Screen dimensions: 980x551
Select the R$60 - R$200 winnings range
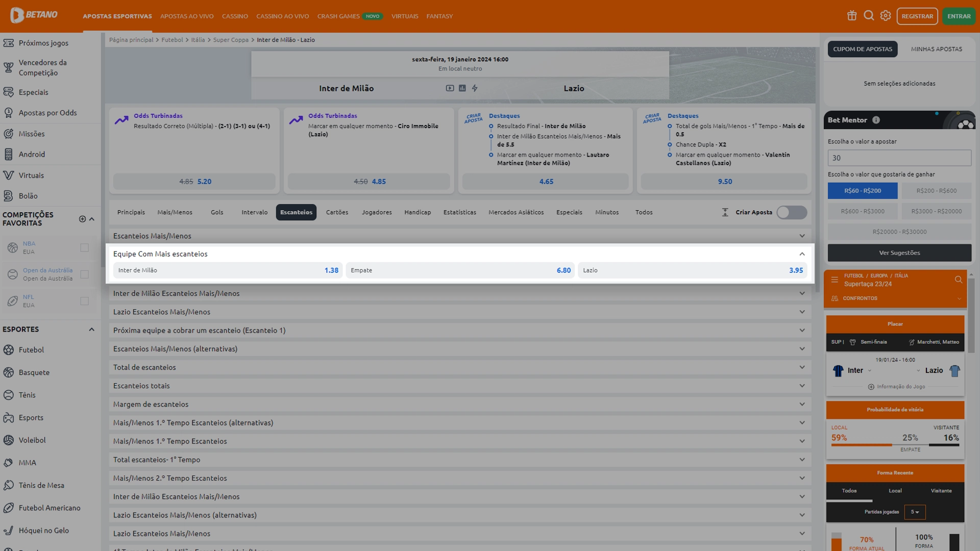[862, 191]
